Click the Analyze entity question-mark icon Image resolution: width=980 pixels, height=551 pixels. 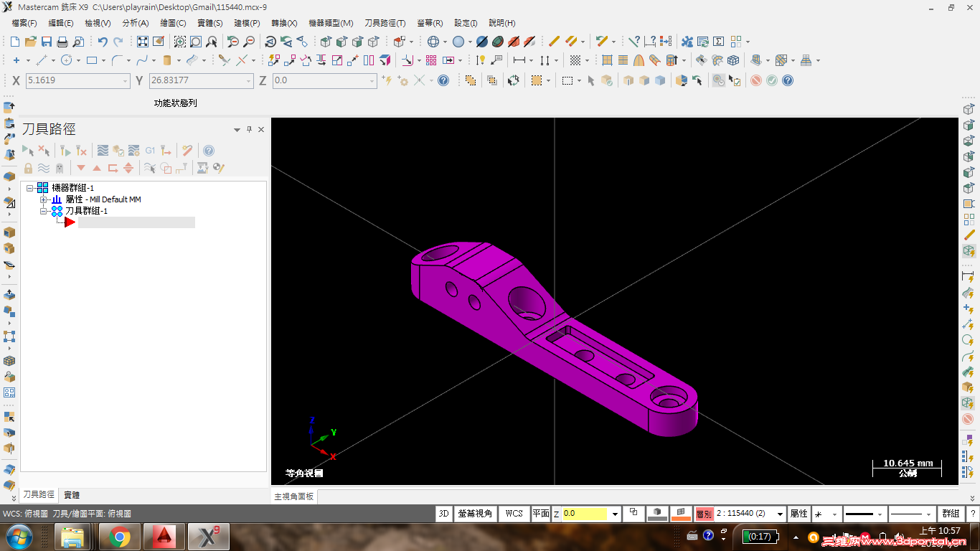coord(635,42)
